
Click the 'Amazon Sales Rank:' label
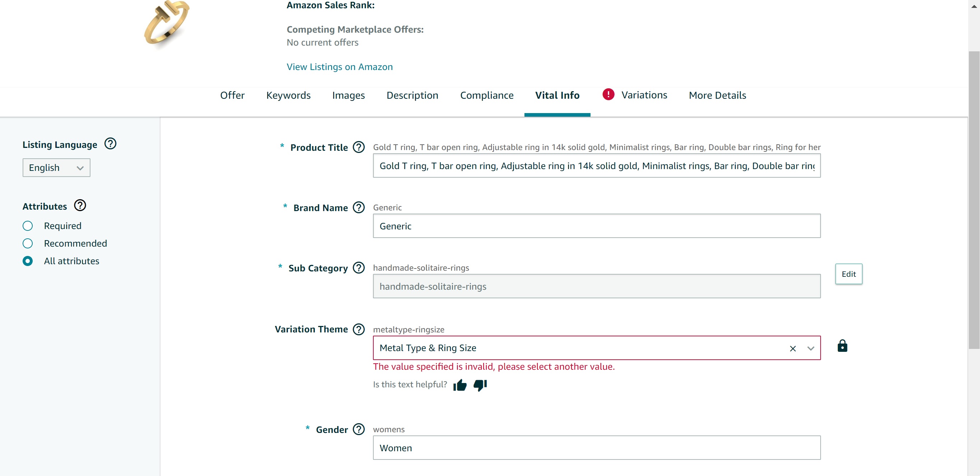point(331,5)
